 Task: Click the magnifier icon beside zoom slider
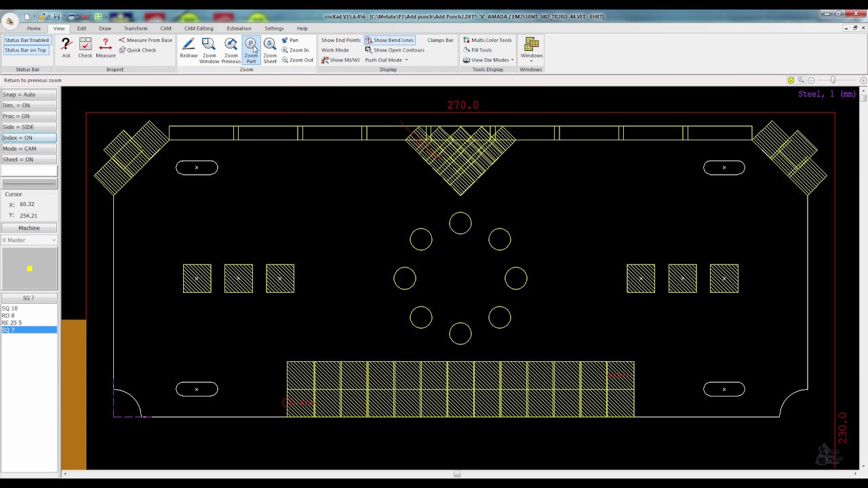pos(801,80)
